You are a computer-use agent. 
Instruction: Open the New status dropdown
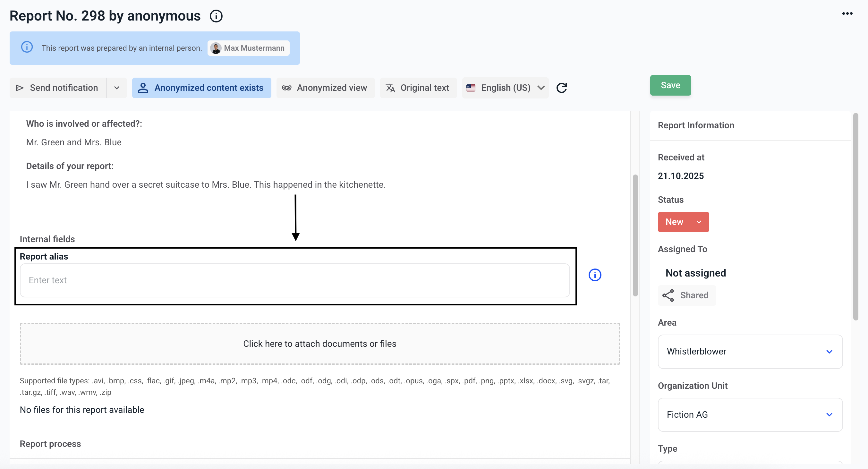[683, 222]
